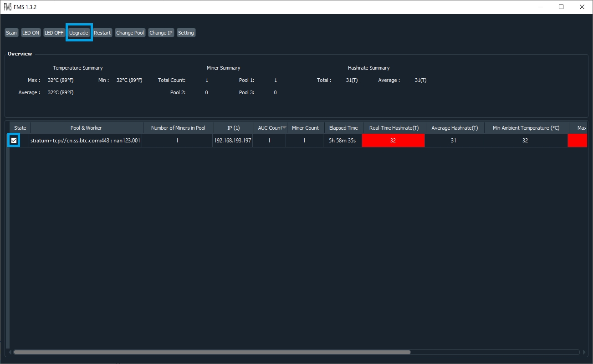Click the Change IP button
The height and width of the screenshot is (364, 593).
tap(161, 33)
